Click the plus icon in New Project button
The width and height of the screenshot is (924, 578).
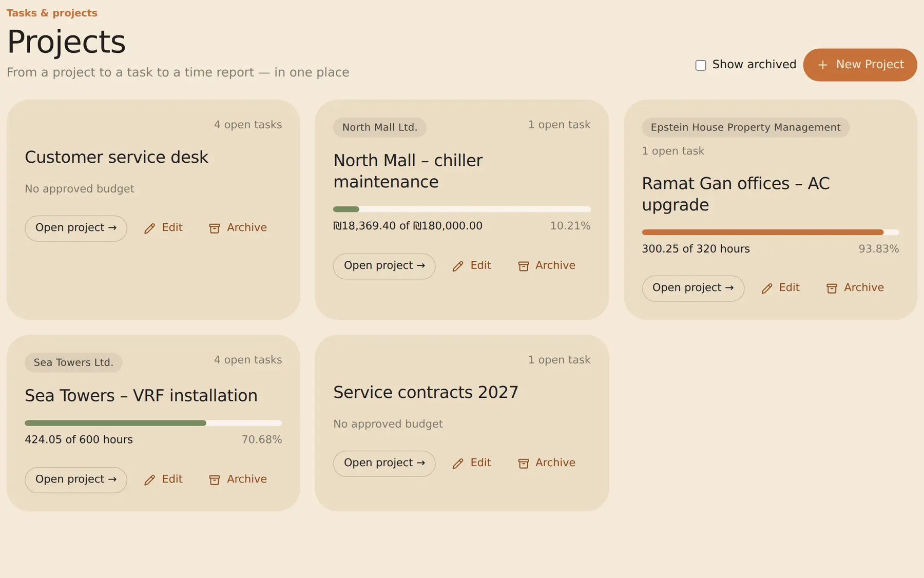823,65
